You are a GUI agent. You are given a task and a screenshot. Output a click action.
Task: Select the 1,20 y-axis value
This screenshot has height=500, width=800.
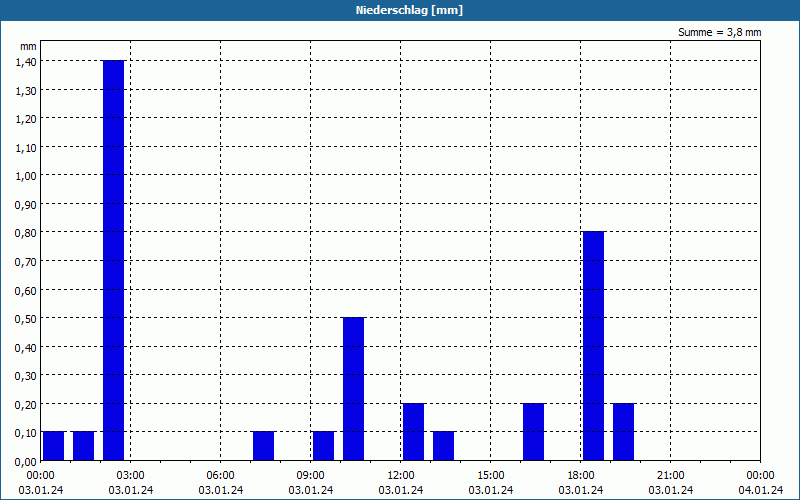26,118
